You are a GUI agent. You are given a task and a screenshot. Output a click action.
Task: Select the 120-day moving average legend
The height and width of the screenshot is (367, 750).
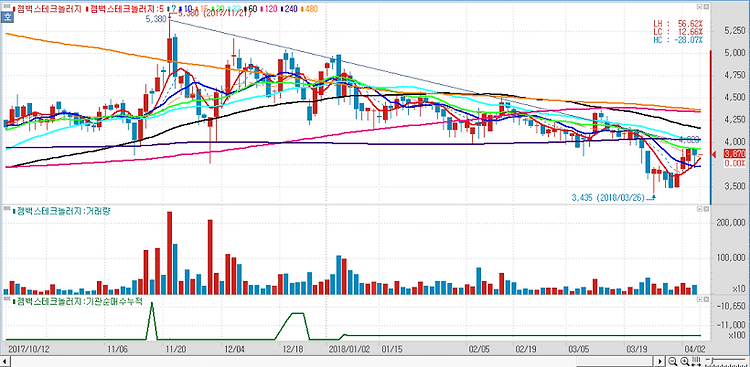click(269, 8)
